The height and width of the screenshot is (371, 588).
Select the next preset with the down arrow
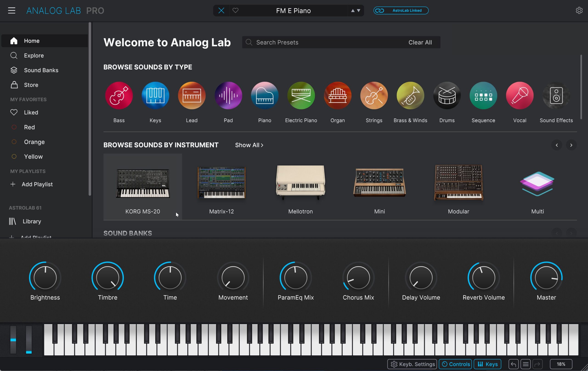(359, 11)
